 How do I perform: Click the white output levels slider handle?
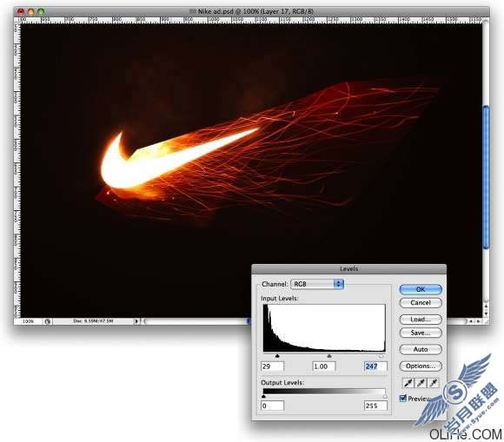(x=385, y=397)
